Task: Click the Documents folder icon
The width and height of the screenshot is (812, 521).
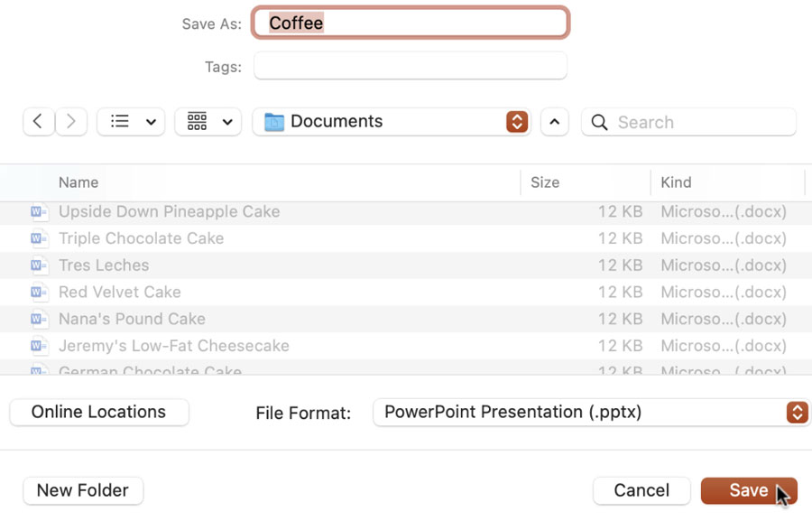Action: [274, 122]
